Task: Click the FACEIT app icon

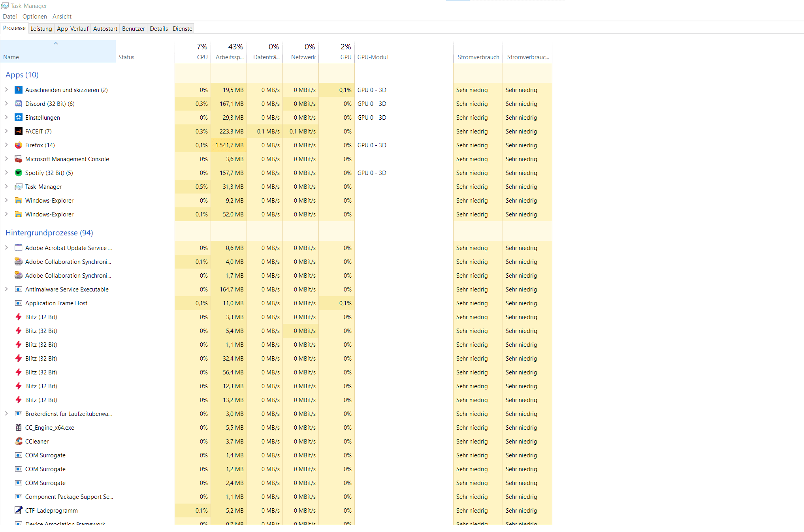Action: tap(19, 131)
